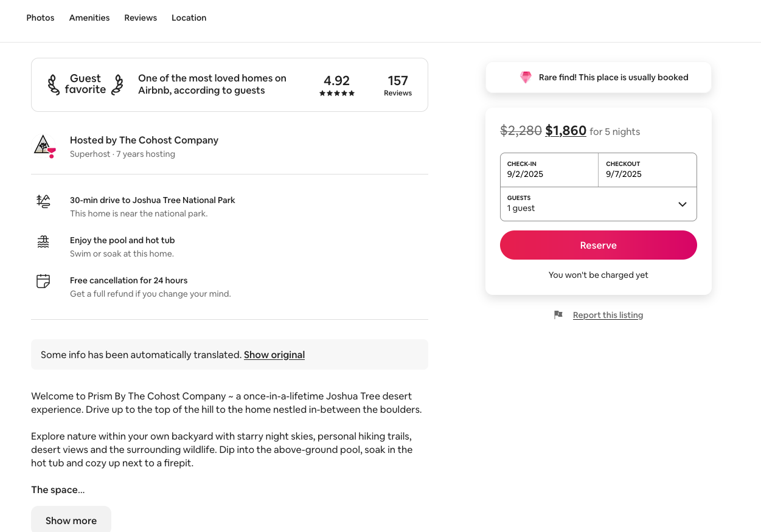Open the Location tab
The image size is (761, 532).
pos(189,18)
